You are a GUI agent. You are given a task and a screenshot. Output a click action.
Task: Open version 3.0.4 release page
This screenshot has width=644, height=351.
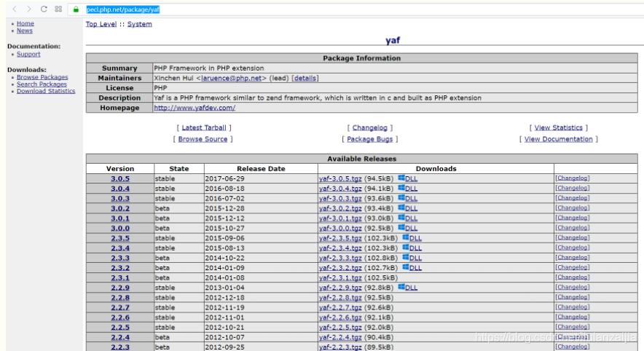pos(120,189)
